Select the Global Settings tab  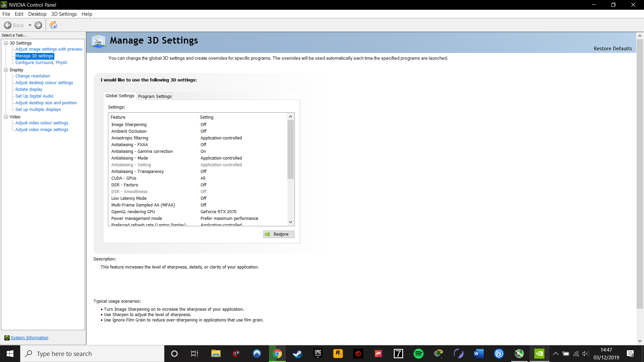(x=120, y=96)
